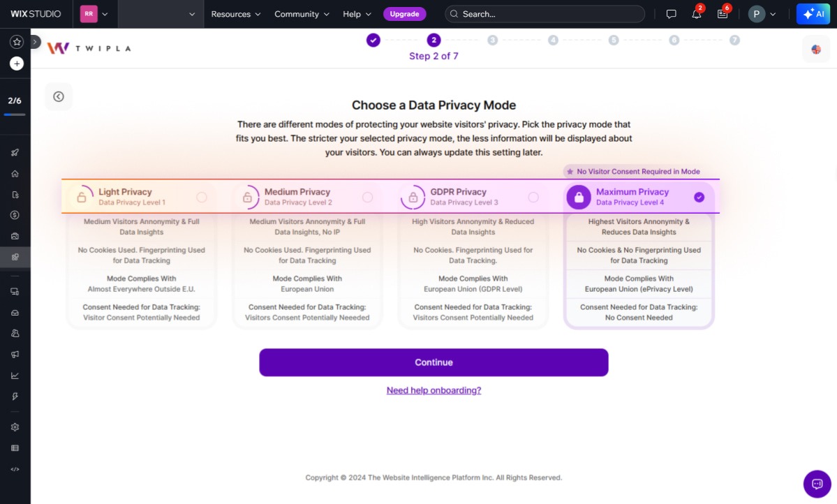The image size is (837, 504).
Task: Click the sidebar plus add icon
Action: [x=17, y=64]
